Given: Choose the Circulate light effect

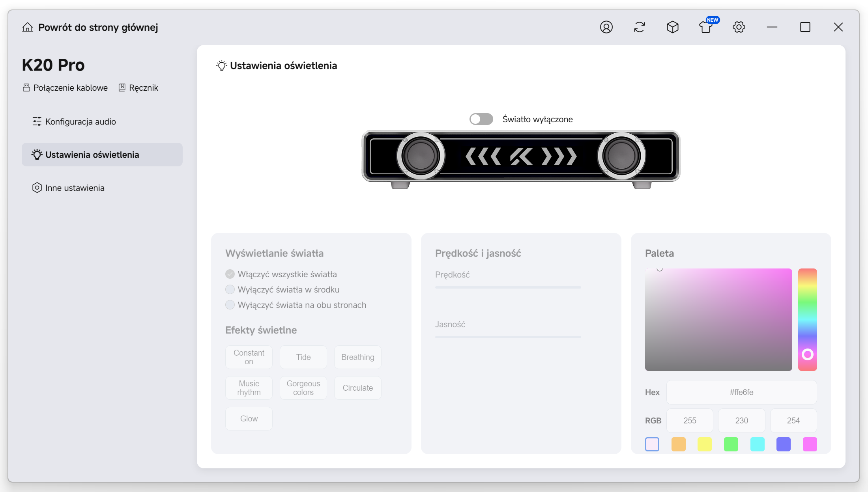Looking at the screenshot, I should [x=358, y=388].
